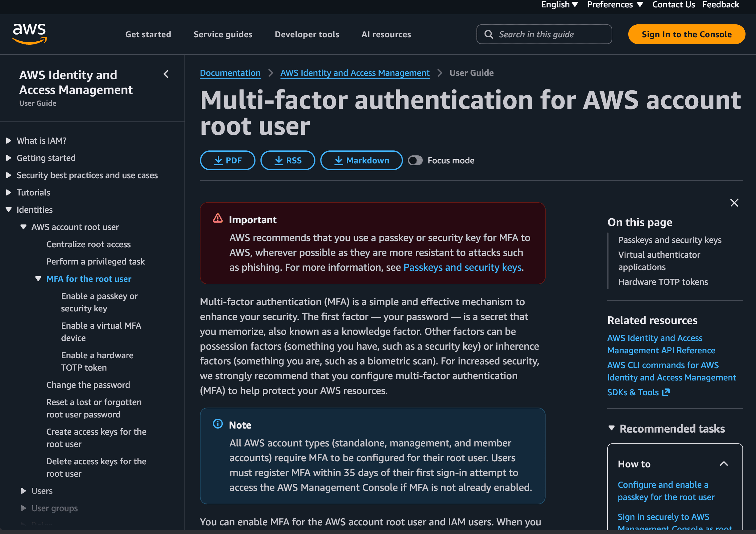
Task: Open the AI resources menu
Action: [386, 34]
